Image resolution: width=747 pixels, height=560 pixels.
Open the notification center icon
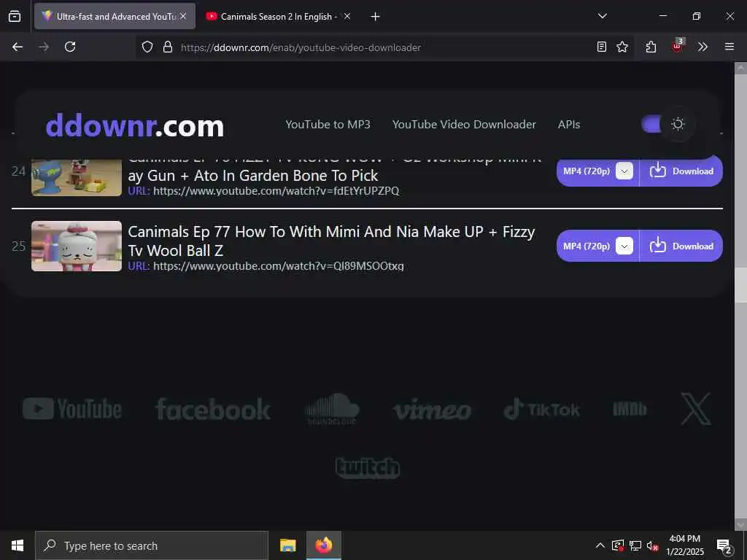724,547
